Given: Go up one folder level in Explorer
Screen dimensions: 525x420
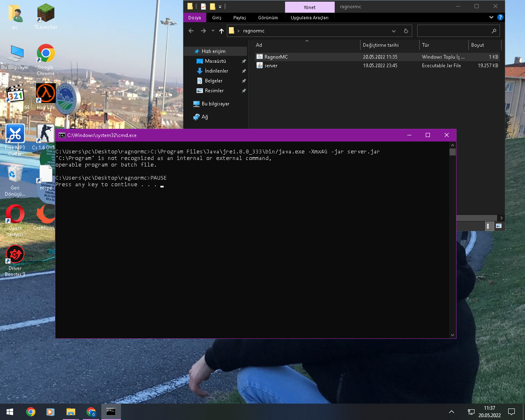Looking at the screenshot, I should tap(221, 31).
